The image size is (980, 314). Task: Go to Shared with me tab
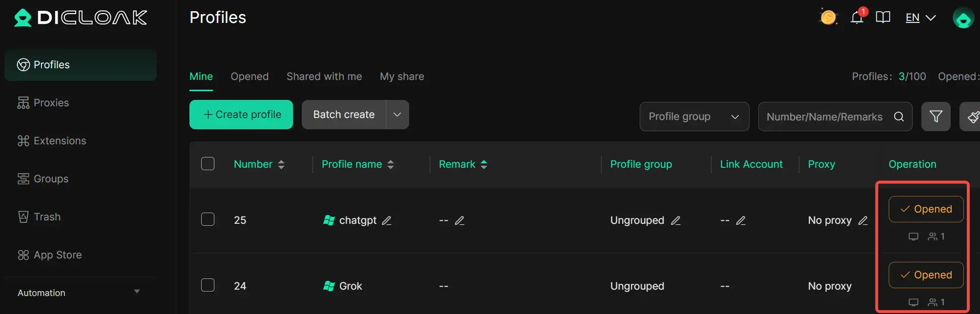pyautogui.click(x=324, y=77)
